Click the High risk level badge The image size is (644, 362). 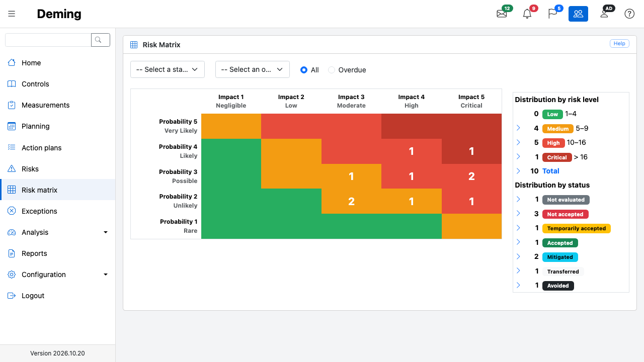click(x=553, y=143)
